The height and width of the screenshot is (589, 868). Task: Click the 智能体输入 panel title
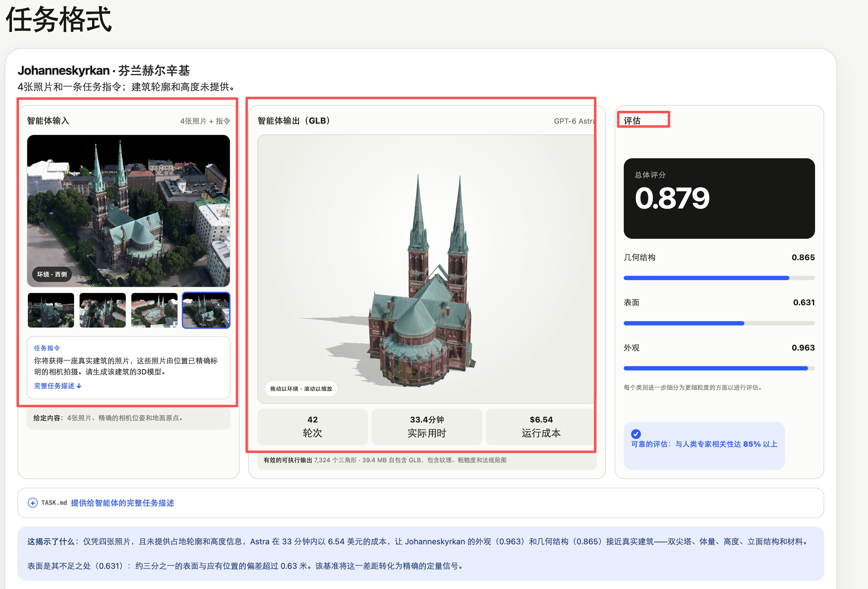pyautogui.click(x=48, y=121)
